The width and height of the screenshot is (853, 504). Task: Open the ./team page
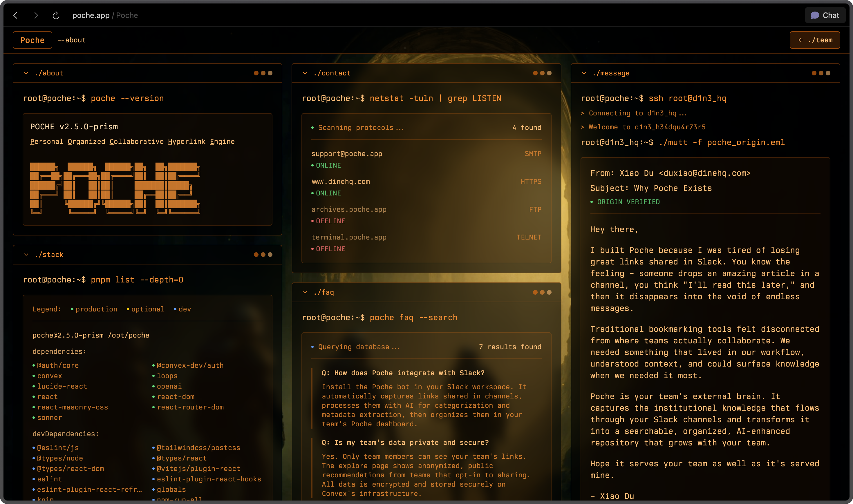(815, 40)
